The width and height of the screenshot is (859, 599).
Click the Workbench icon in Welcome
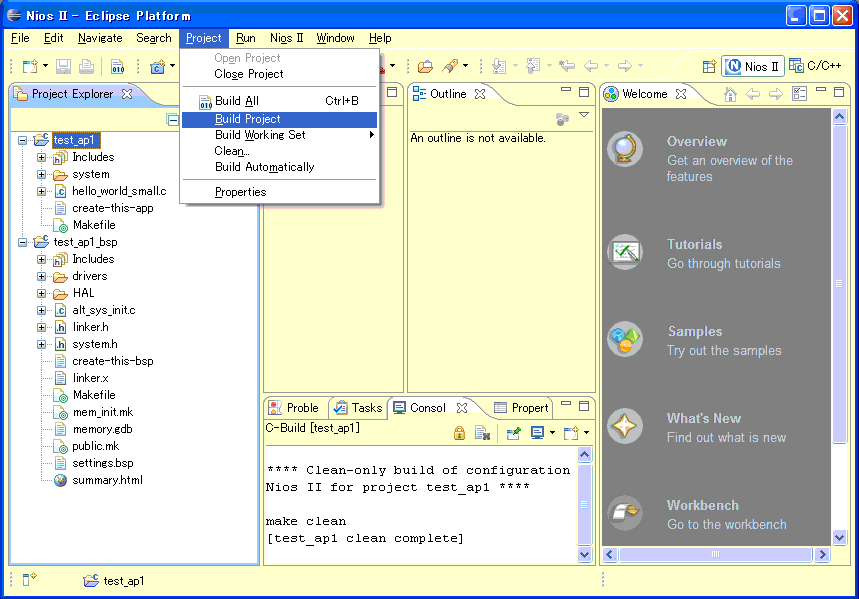click(x=625, y=513)
